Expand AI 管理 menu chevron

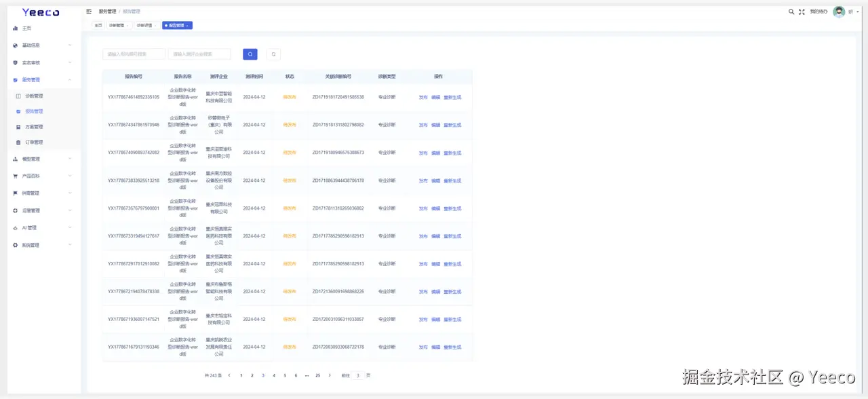(x=70, y=228)
